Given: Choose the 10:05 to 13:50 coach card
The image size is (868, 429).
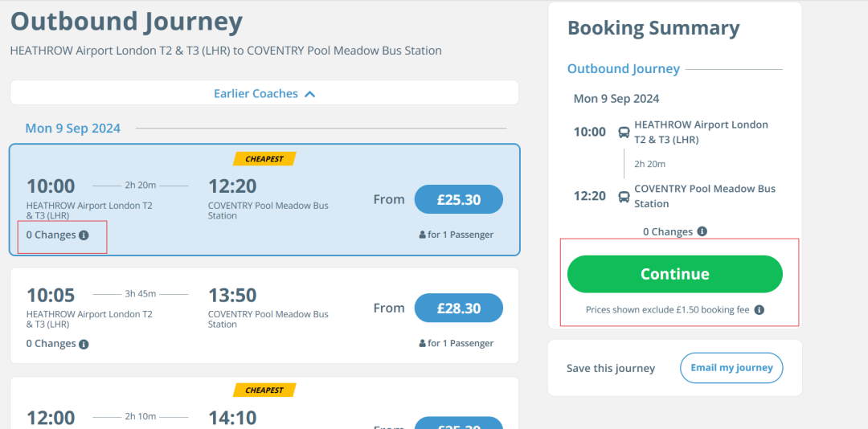Looking at the screenshot, I should pyautogui.click(x=264, y=315).
